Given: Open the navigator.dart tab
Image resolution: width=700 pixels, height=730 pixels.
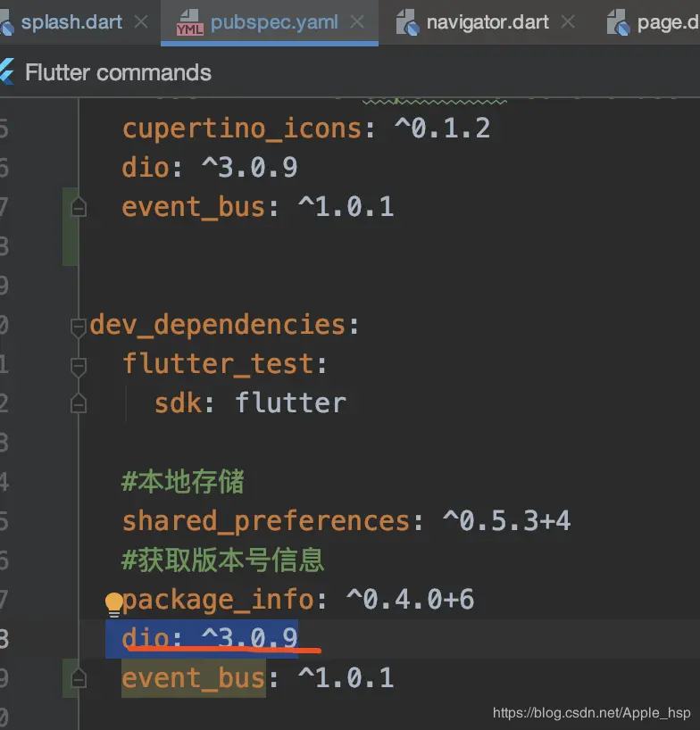Looking at the screenshot, I should (x=487, y=22).
